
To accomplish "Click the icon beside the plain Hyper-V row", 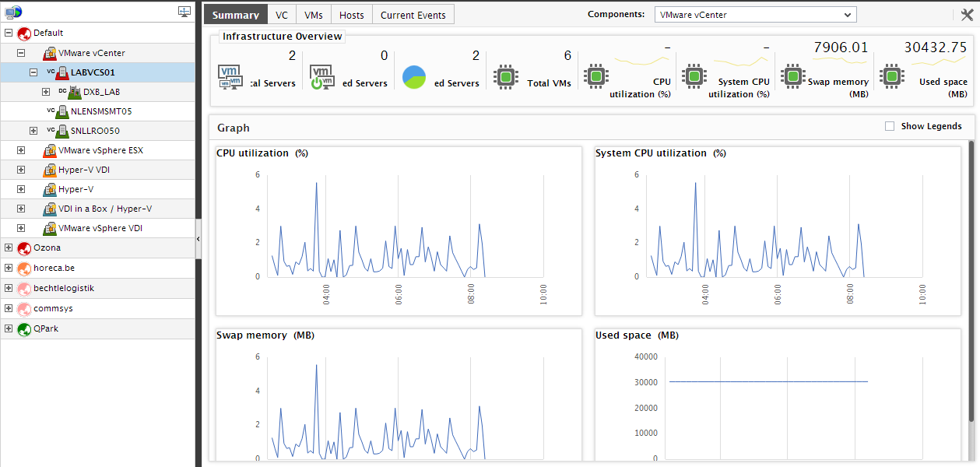I will pyautogui.click(x=50, y=190).
